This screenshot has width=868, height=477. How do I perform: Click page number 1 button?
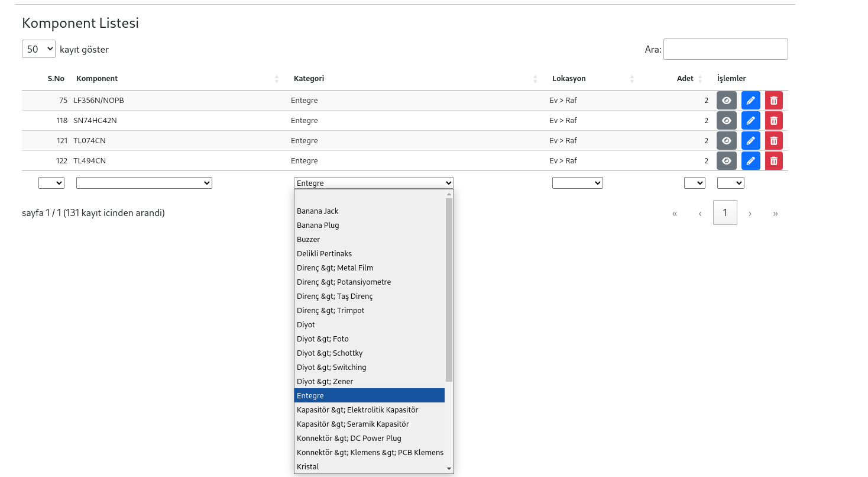coord(726,213)
